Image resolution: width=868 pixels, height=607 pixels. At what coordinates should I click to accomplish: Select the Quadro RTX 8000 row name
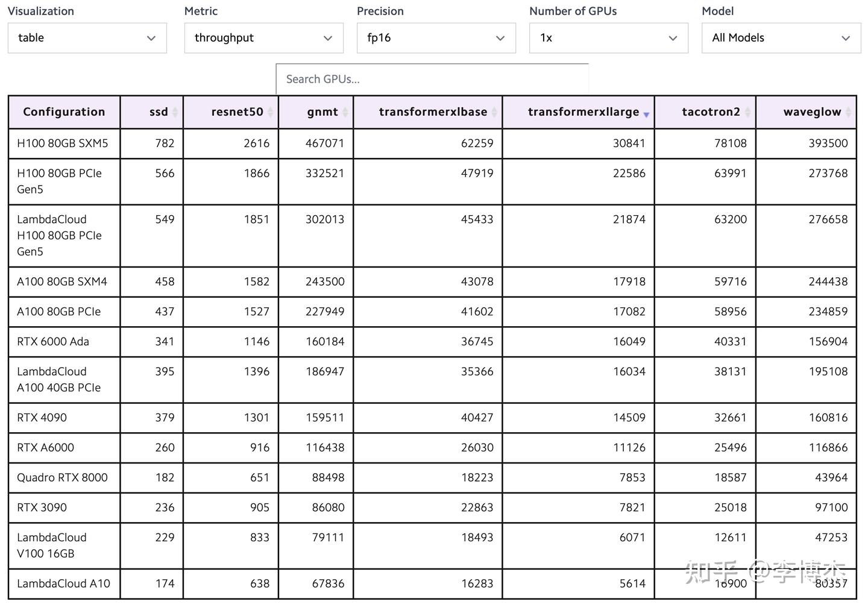pos(62,478)
